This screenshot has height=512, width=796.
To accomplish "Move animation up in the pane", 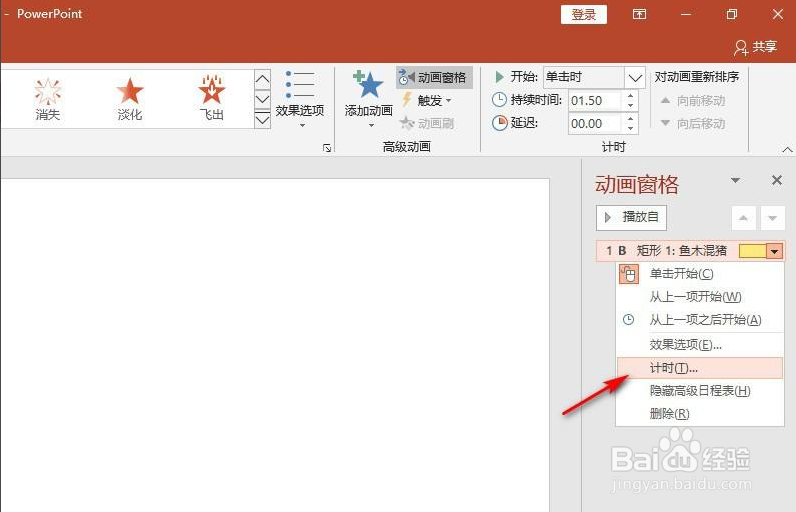I will point(744,218).
